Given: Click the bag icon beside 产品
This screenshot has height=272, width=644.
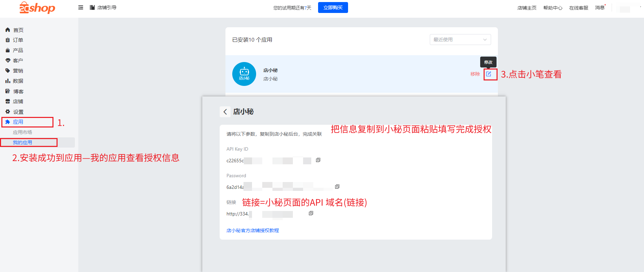Looking at the screenshot, I should (x=7, y=50).
